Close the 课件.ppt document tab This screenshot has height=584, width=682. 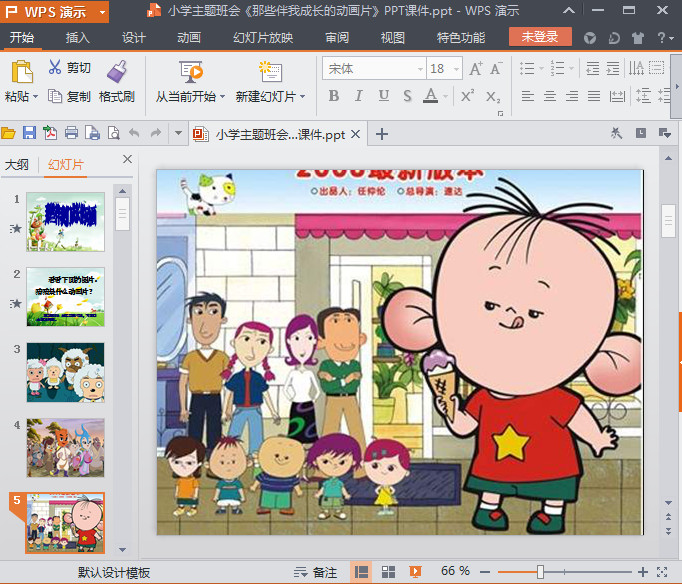(356, 134)
